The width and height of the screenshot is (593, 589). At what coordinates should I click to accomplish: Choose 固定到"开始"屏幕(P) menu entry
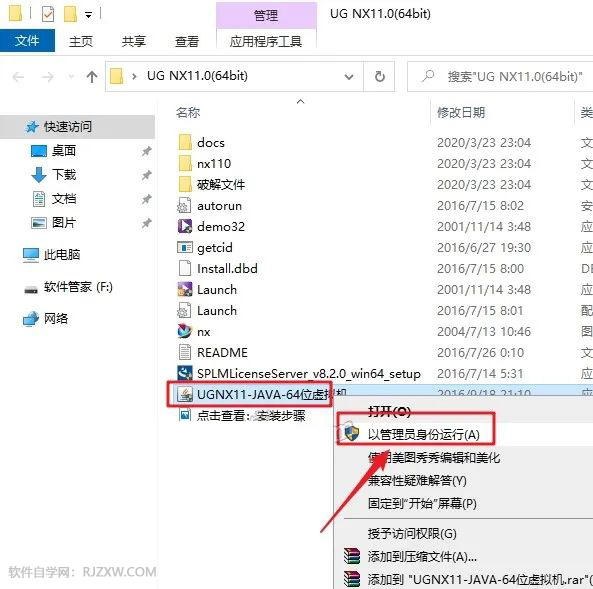[422, 504]
